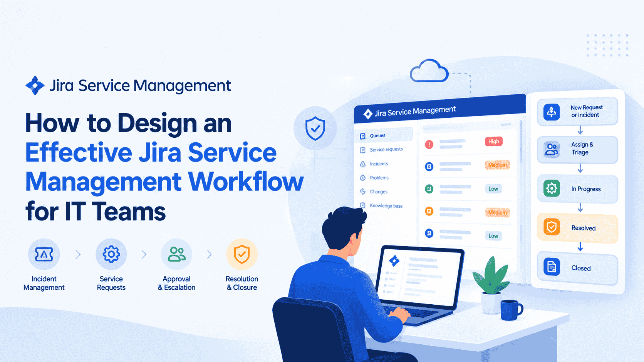Click the orange ticket icon in the list
The image size is (644, 362).
[x=429, y=211]
